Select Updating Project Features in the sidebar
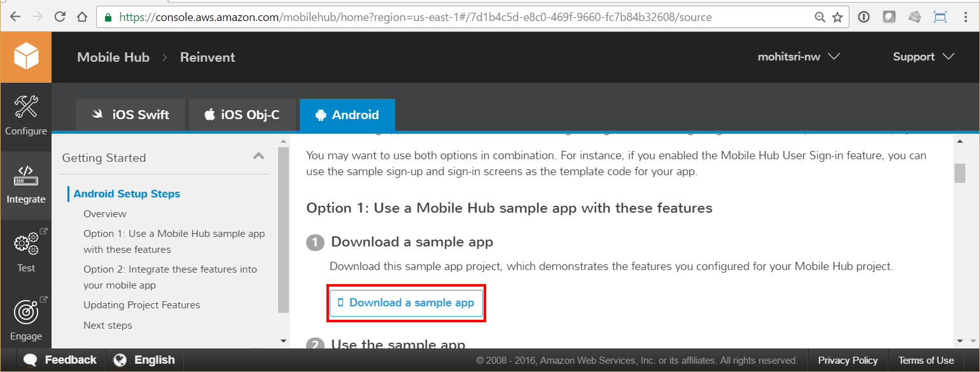The width and height of the screenshot is (980, 372). [141, 304]
